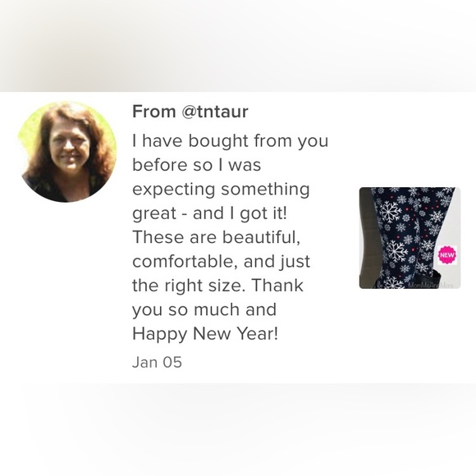The image size is (476, 476).
Task: Click the MomMeAndMore watermark text
Action: 431,286
